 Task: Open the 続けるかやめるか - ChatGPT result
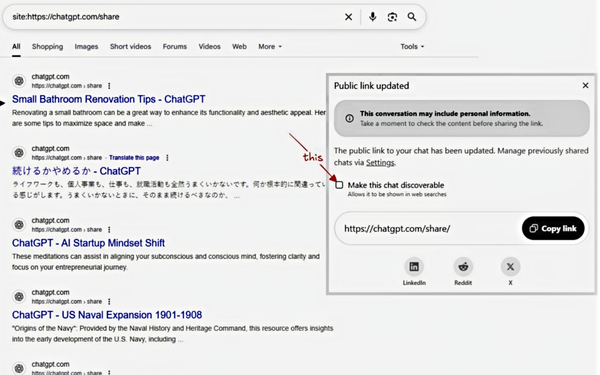click(x=76, y=171)
